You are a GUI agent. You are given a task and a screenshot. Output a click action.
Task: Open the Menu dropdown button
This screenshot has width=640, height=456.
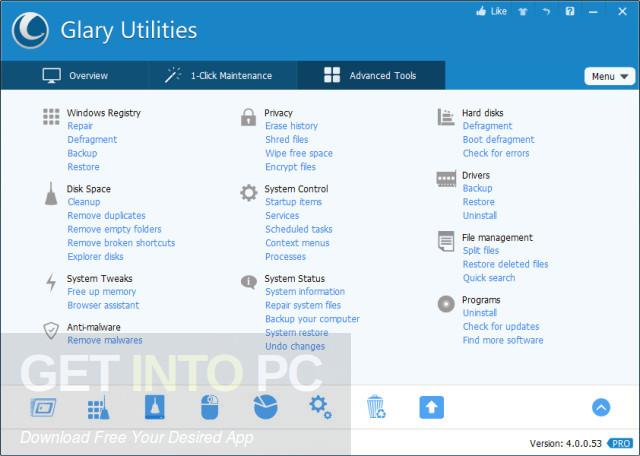(x=609, y=76)
